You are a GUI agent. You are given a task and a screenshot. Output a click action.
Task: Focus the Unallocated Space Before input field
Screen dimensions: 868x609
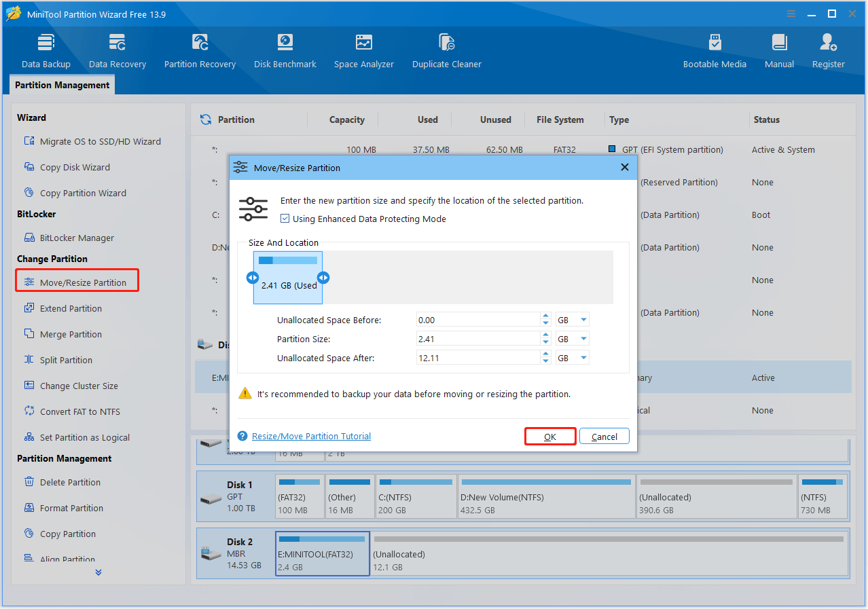[x=479, y=320]
